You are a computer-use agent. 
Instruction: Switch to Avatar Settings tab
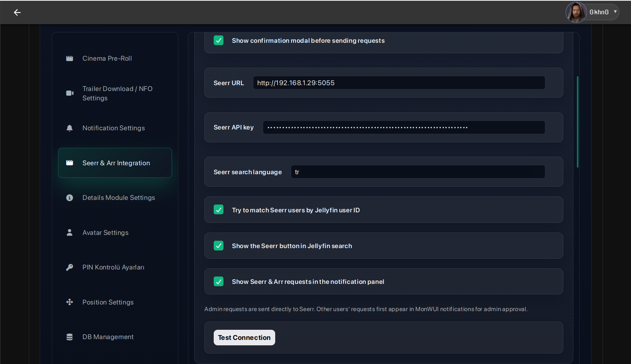tap(115, 233)
